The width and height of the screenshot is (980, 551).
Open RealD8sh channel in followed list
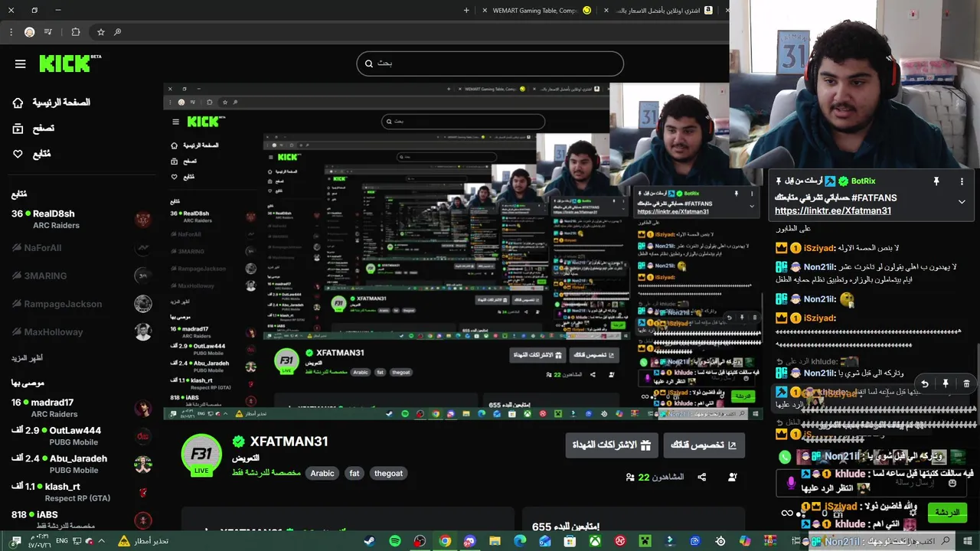click(81, 220)
